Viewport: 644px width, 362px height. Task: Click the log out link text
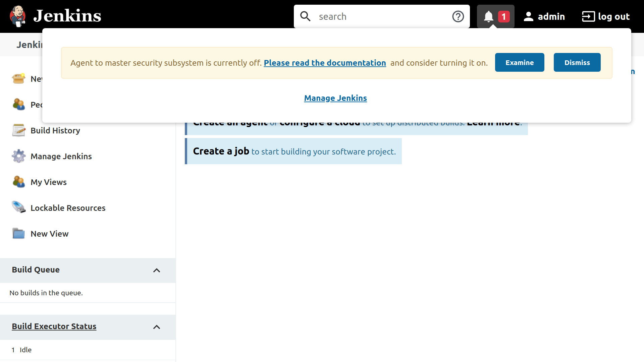tap(614, 16)
